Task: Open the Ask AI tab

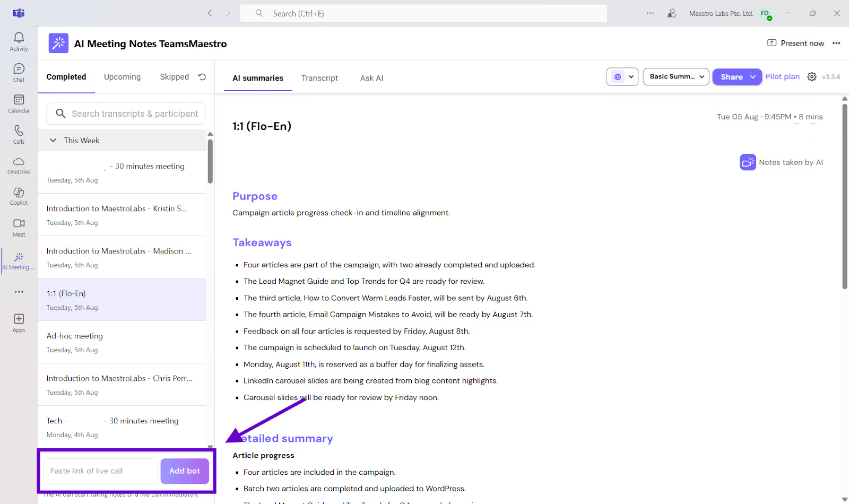Action: 371,78
